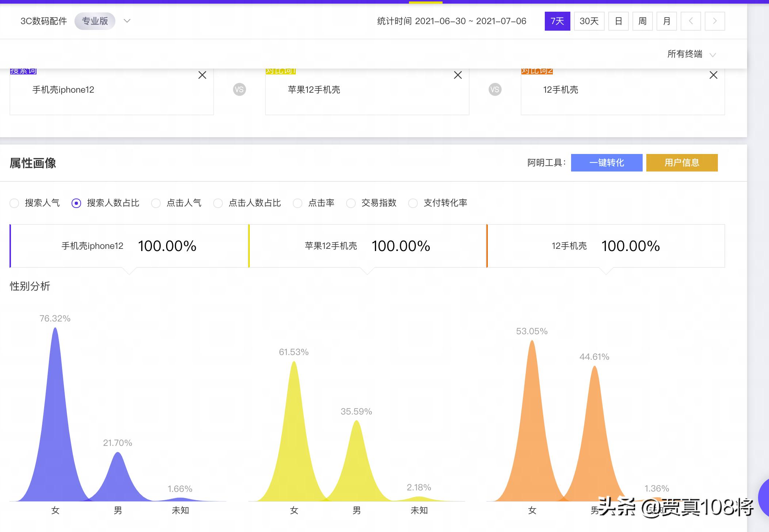769x532 pixels.
Task: Remove the search term 手机壳iphone12
Action: [203, 75]
